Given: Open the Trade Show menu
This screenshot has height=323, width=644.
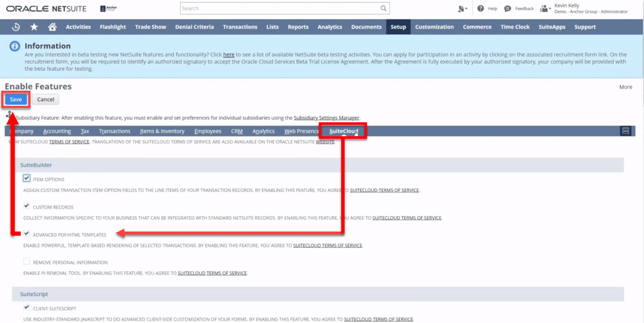Looking at the screenshot, I should click(150, 27).
